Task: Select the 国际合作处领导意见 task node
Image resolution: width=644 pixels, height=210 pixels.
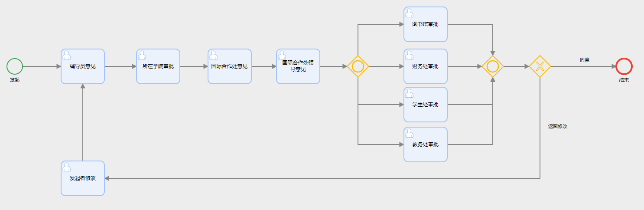Action: pyautogui.click(x=298, y=66)
